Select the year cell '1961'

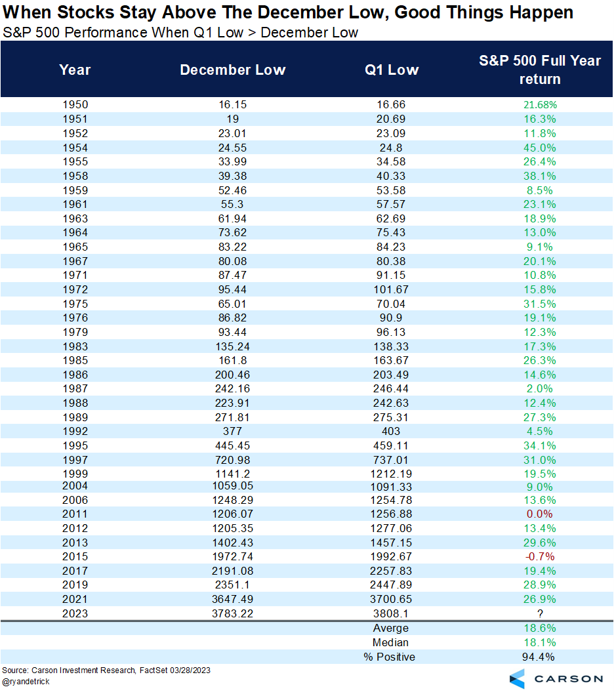[x=75, y=204]
